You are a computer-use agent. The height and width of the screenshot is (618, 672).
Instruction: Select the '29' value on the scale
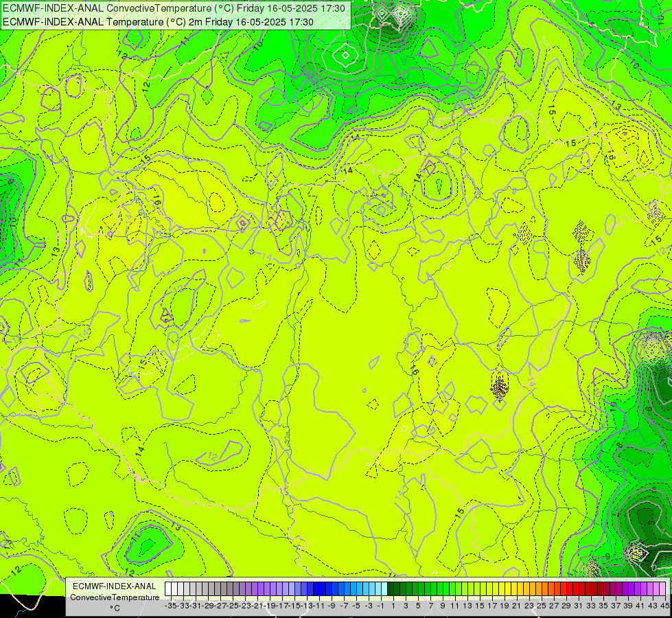tap(566, 606)
